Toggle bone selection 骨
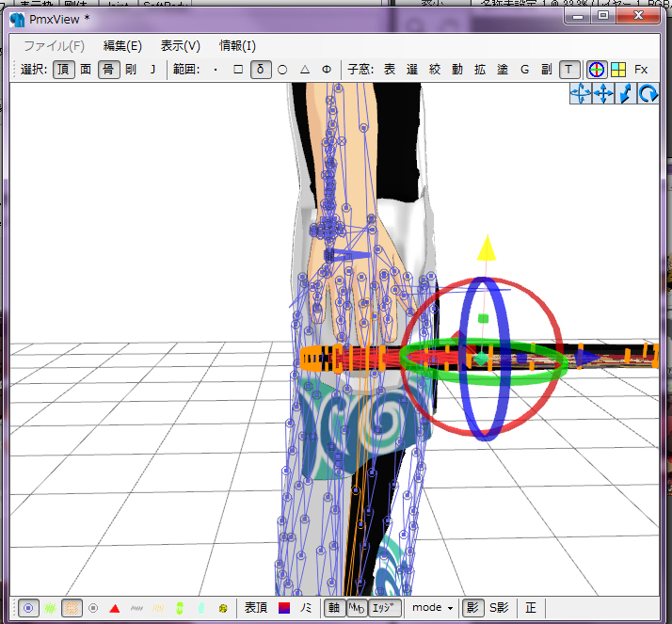Viewport: 672px width, 624px height. [x=108, y=70]
